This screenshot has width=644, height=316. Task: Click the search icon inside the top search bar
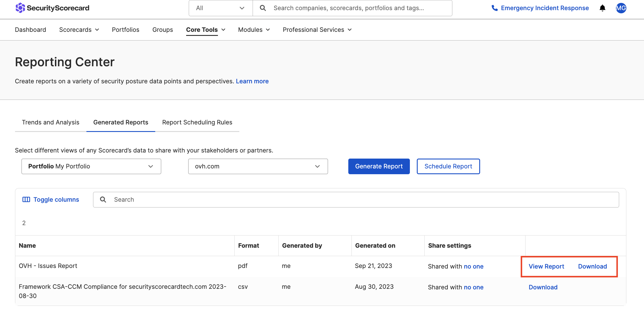262,8
